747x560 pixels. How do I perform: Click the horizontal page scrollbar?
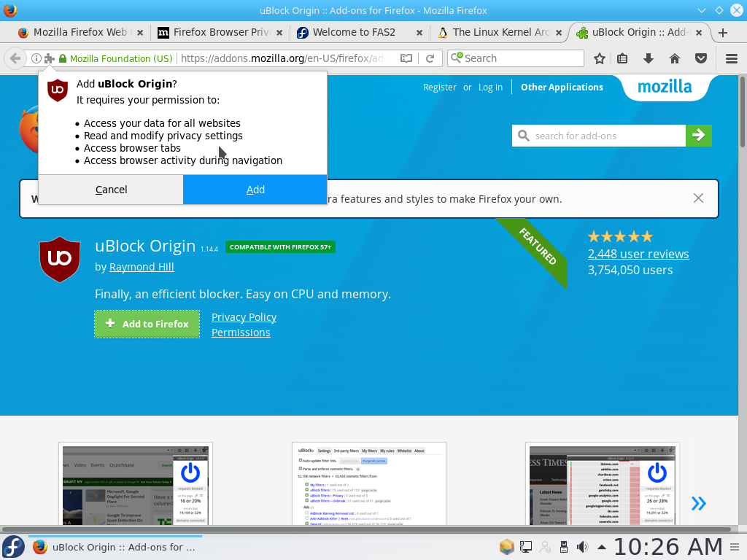[x=367, y=529]
